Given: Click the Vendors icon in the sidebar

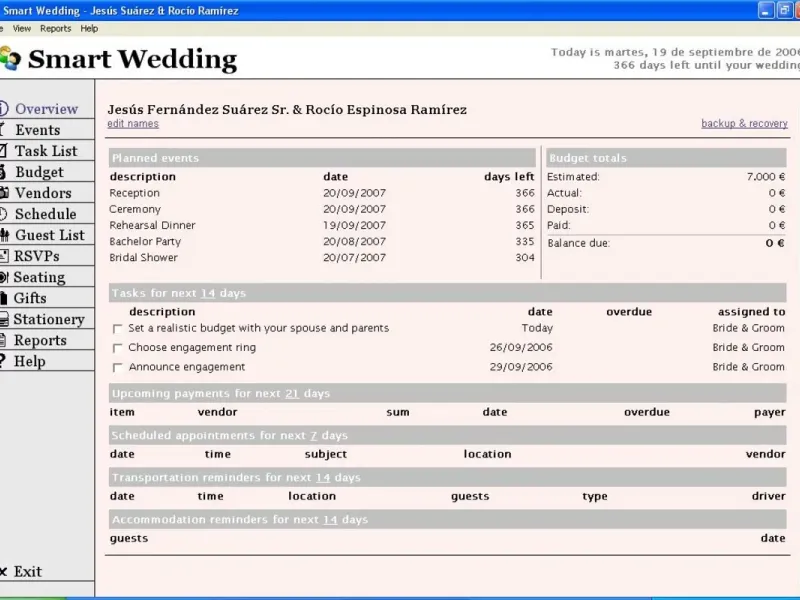Looking at the screenshot, I should (4, 192).
